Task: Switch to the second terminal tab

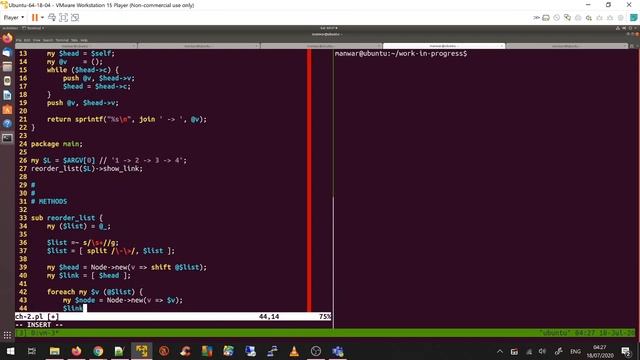Action: pyautogui.click(x=198, y=46)
